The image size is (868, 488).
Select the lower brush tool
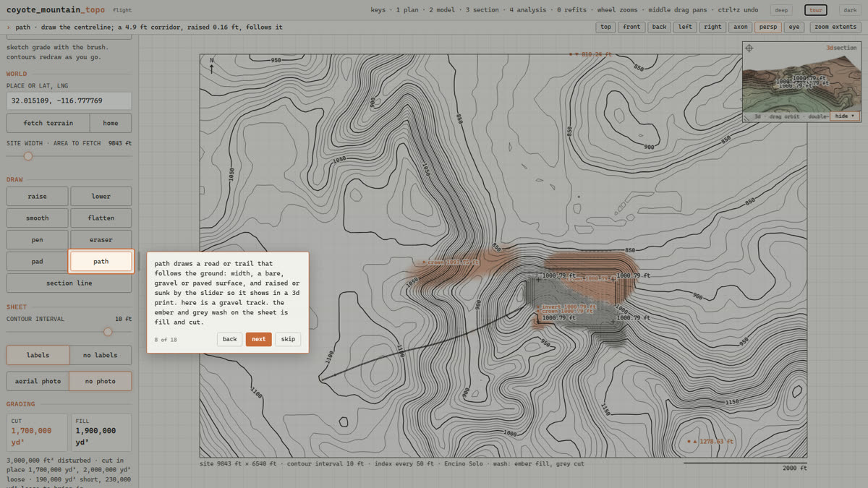click(101, 196)
